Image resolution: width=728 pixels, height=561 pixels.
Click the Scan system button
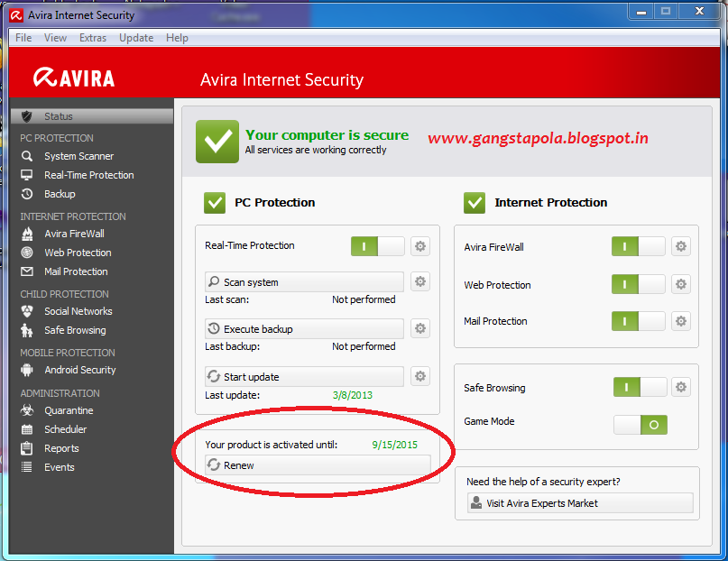coord(304,282)
